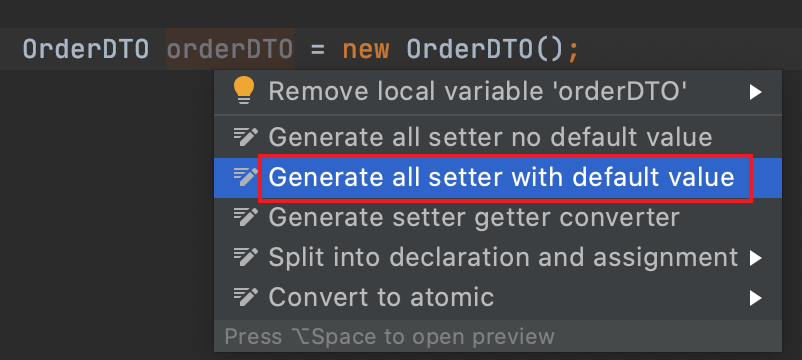Select 'Remove local variable 'orderDTO'' action
This screenshot has height=360, width=802.
click(x=498, y=92)
